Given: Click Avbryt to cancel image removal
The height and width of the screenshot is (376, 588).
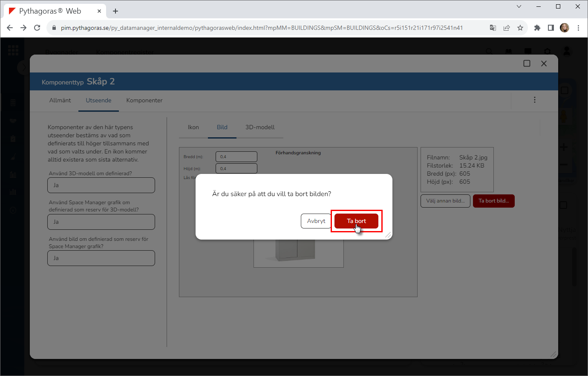Looking at the screenshot, I should click(x=316, y=221).
